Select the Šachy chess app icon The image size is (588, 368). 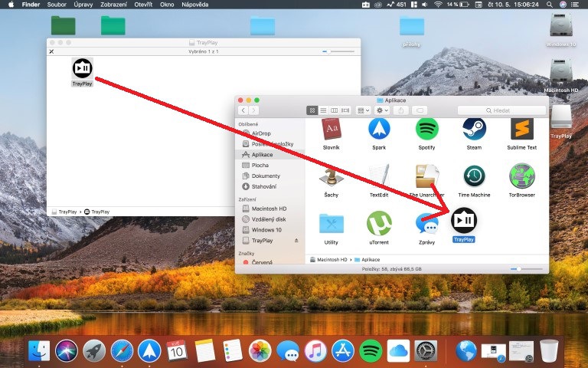tap(331, 176)
